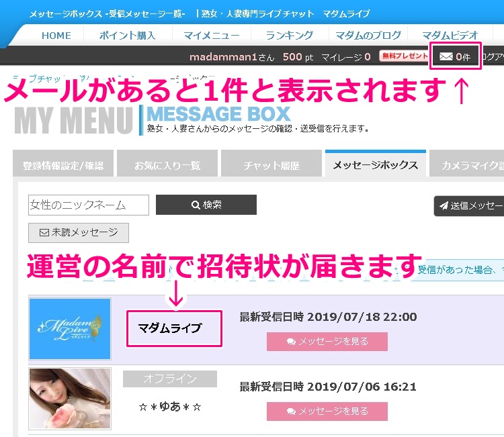This screenshot has width=504, height=437.
Task: Click the mail envelope icon showing 0件
Action: pos(455,57)
